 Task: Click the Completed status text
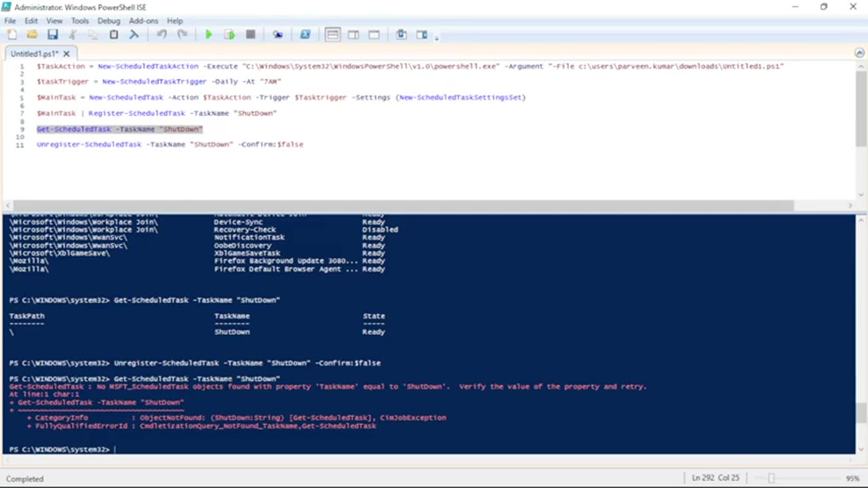pos(25,479)
